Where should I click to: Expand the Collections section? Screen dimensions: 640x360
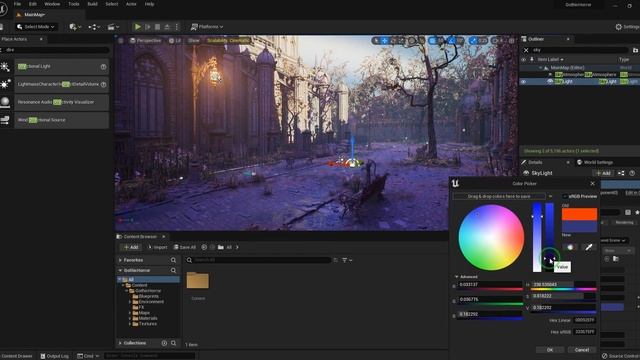coord(120,343)
